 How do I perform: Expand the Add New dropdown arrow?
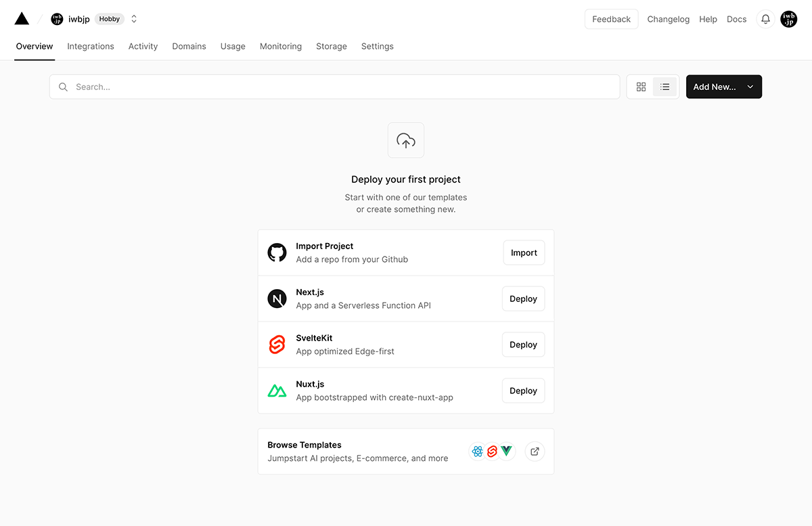(750, 87)
